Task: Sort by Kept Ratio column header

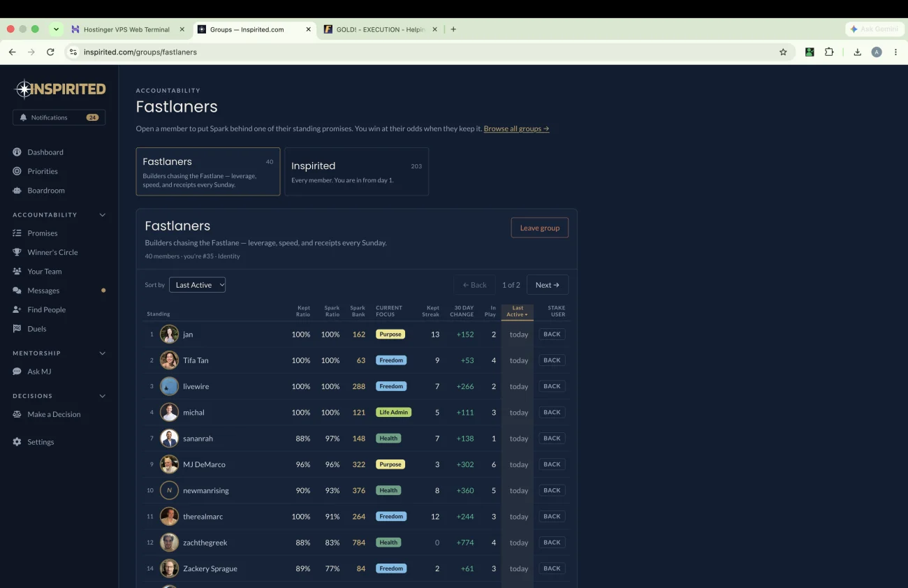Action: (x=303, y=311)
